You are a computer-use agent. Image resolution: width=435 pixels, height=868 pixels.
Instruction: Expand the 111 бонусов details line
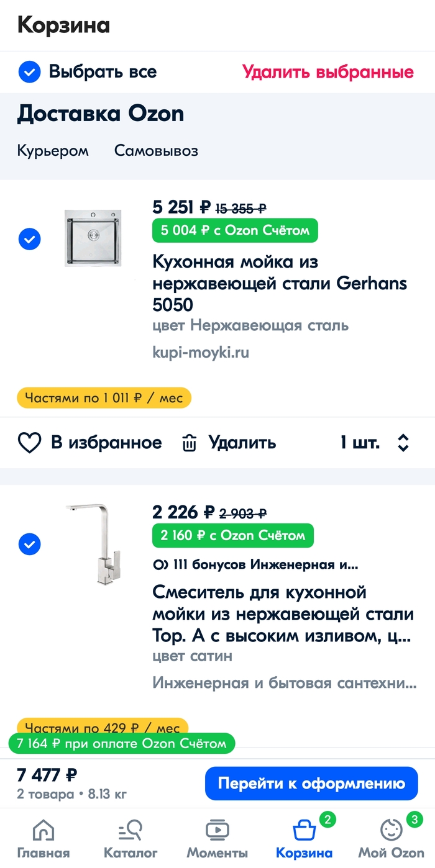point(255,565)
